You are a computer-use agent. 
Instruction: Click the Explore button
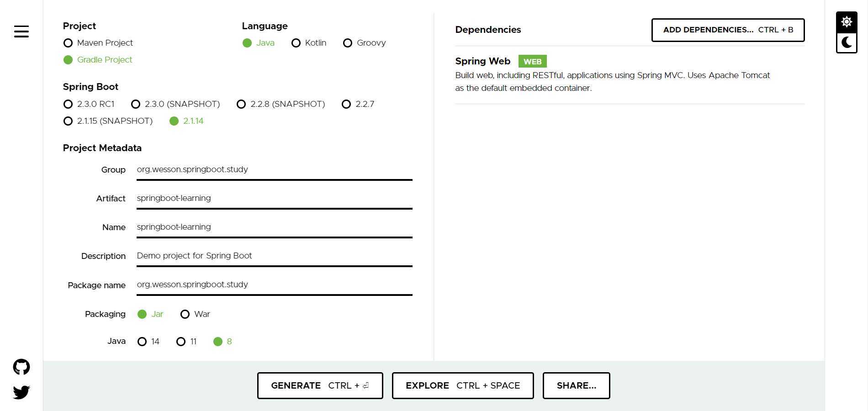click(x=463, y=385)
